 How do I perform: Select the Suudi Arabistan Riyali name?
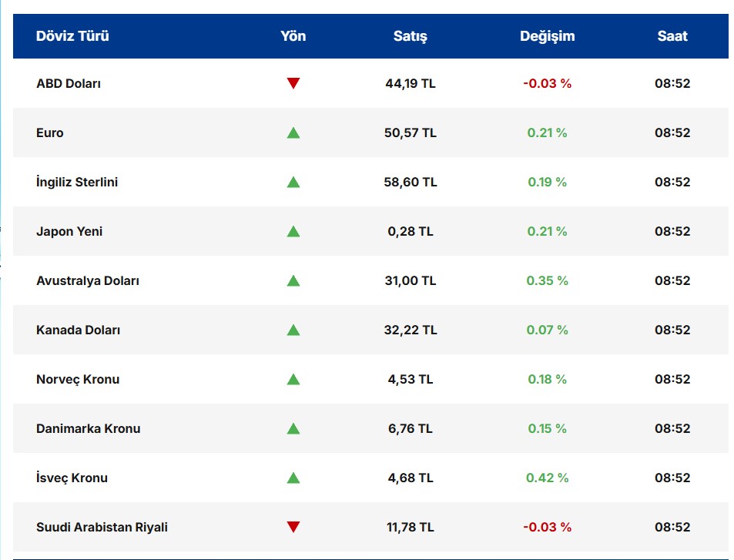pos(102,527)
